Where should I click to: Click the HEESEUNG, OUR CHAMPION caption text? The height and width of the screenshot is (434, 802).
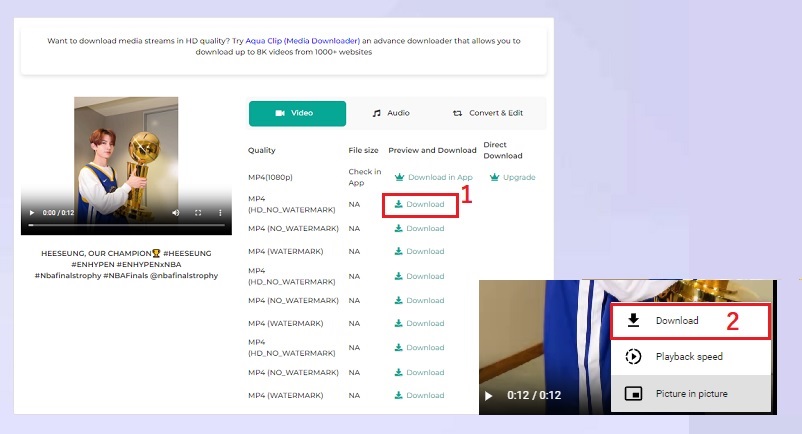click(126, 264)
